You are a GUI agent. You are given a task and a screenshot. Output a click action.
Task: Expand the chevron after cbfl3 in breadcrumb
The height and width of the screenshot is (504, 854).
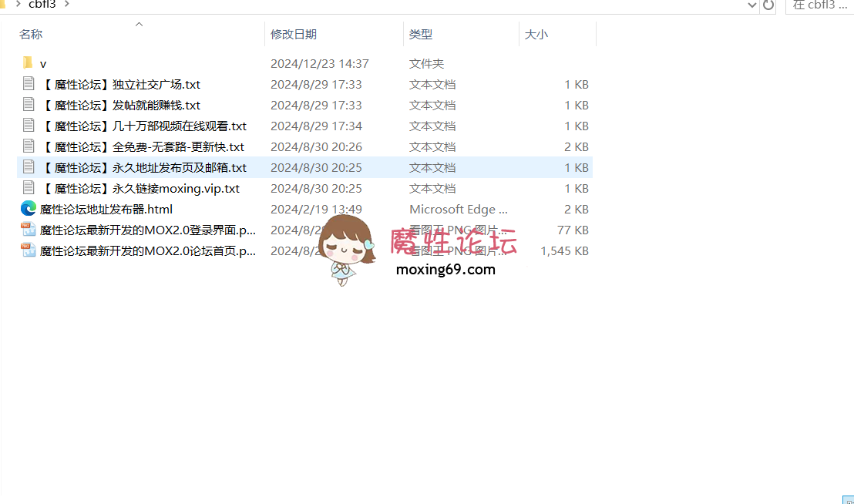pos(66,5)
